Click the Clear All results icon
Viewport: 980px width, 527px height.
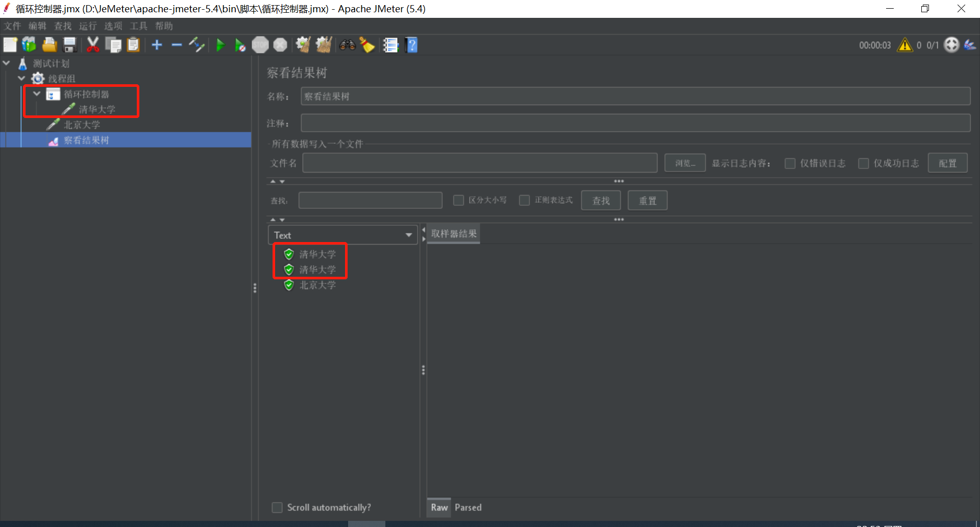[324, 45]
